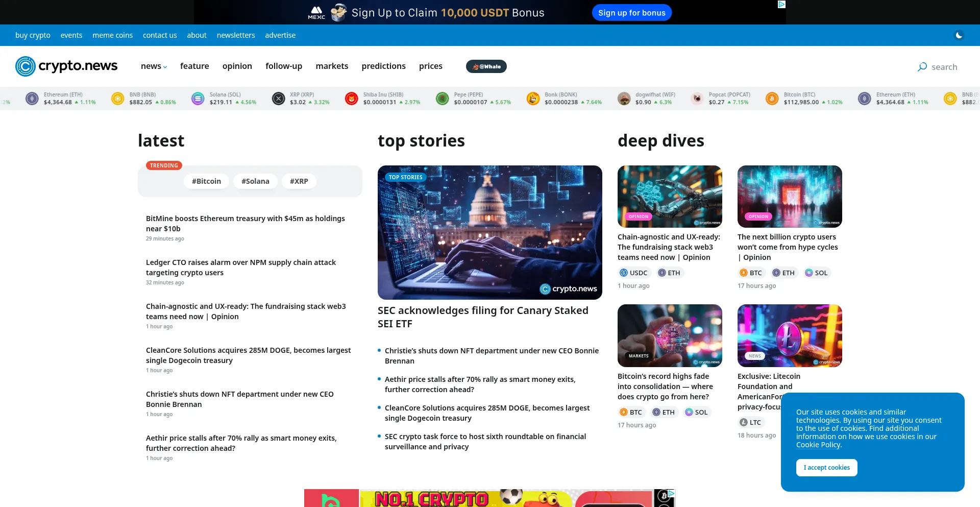Open the events link

71,35
